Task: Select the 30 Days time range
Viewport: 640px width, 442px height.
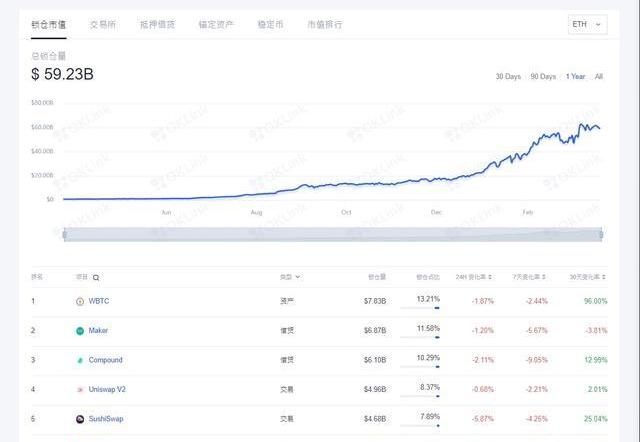Action: click(508, 77)
